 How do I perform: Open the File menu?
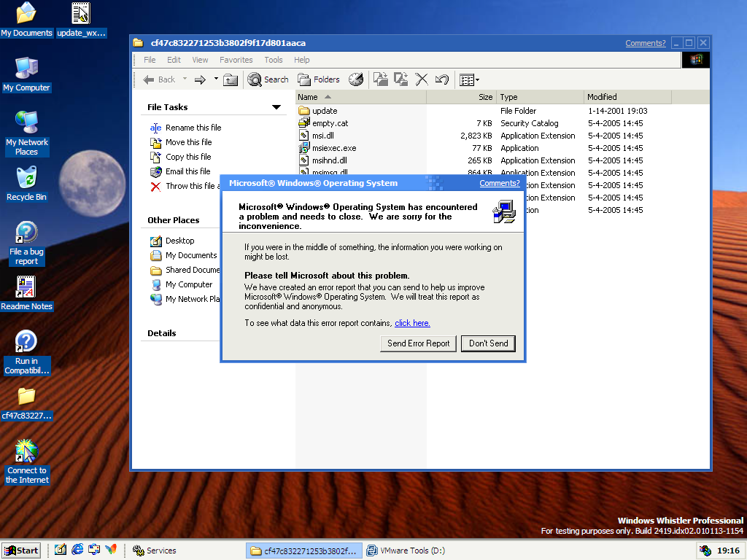[x=150, y=60]
